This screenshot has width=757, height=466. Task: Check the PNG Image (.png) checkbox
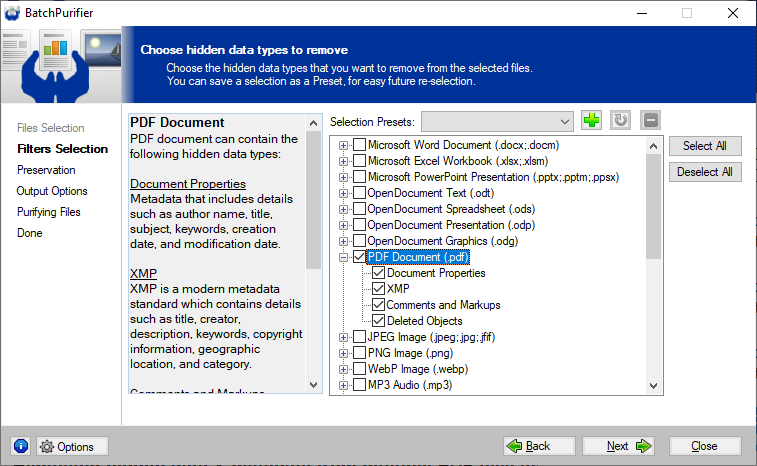click(359, 353)
